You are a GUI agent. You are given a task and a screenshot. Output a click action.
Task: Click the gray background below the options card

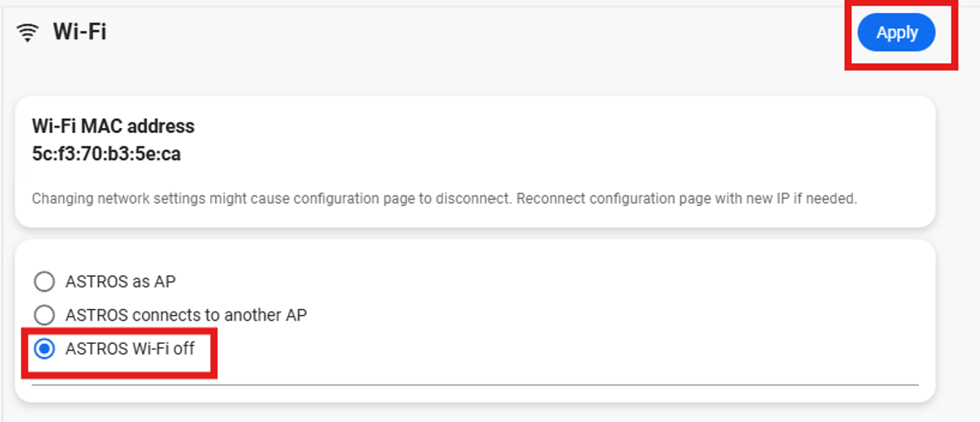475,413
